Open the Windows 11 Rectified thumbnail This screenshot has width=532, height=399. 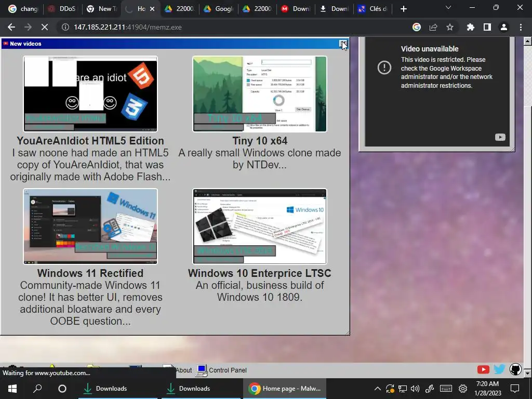coord(90,227)
